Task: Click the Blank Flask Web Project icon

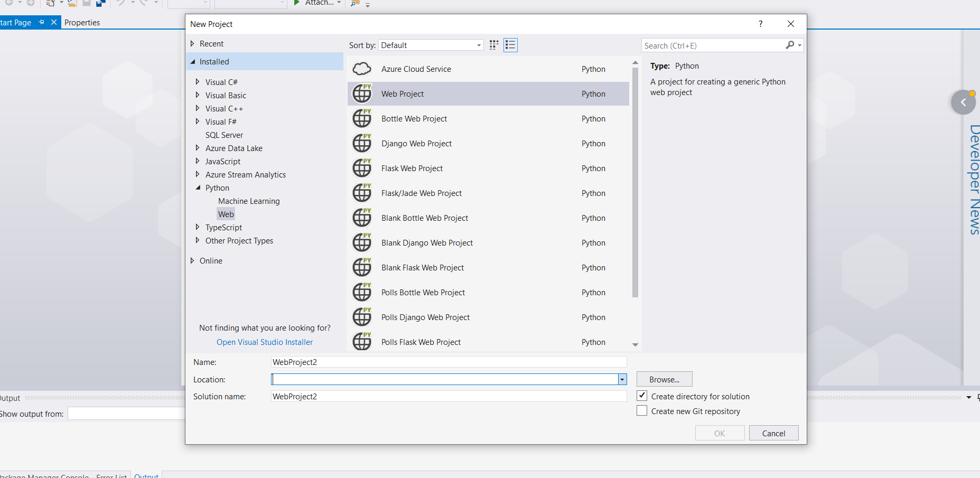Action: tap(362, 267)
